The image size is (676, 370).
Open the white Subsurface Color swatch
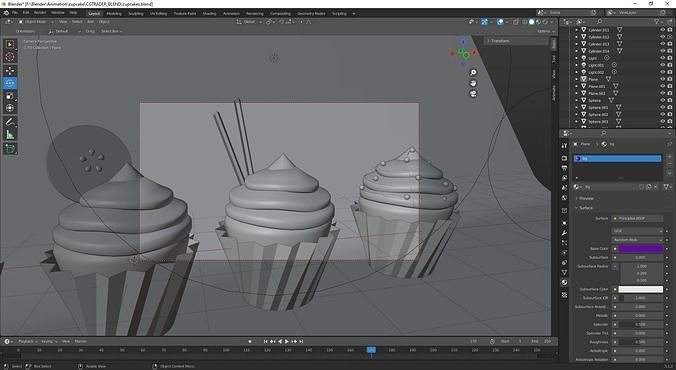[x=641, y=289]
